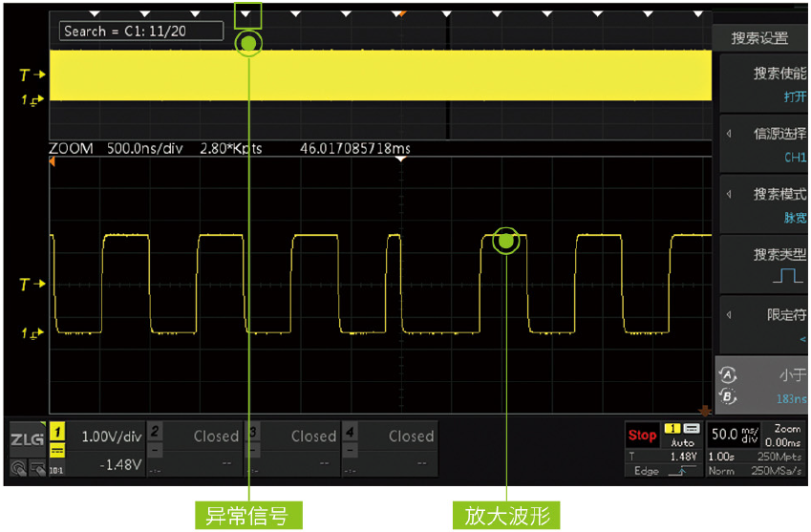Viewport: 811px width, 532px height.
Task: Click the ZLG logo icon
Action: [x=26, y=439]
